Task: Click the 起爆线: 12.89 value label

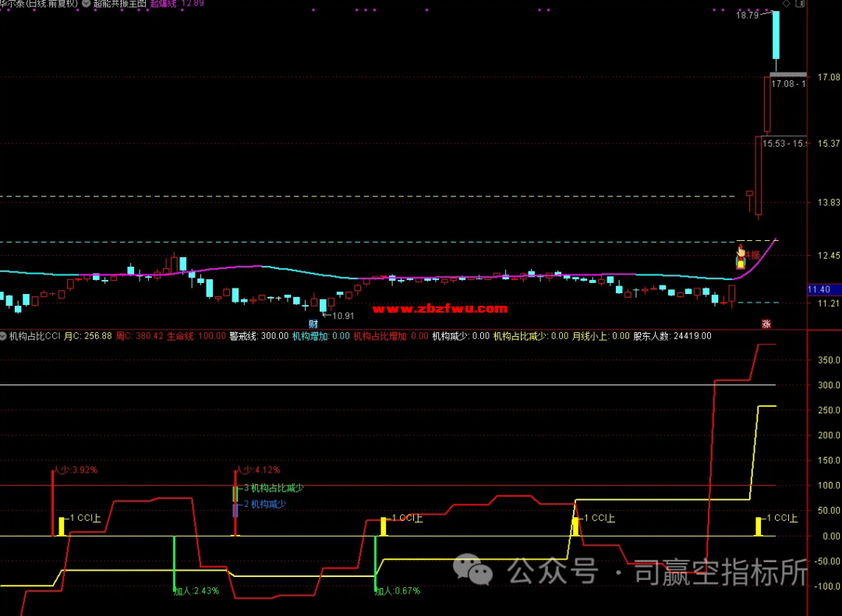Action: (177, 3)
